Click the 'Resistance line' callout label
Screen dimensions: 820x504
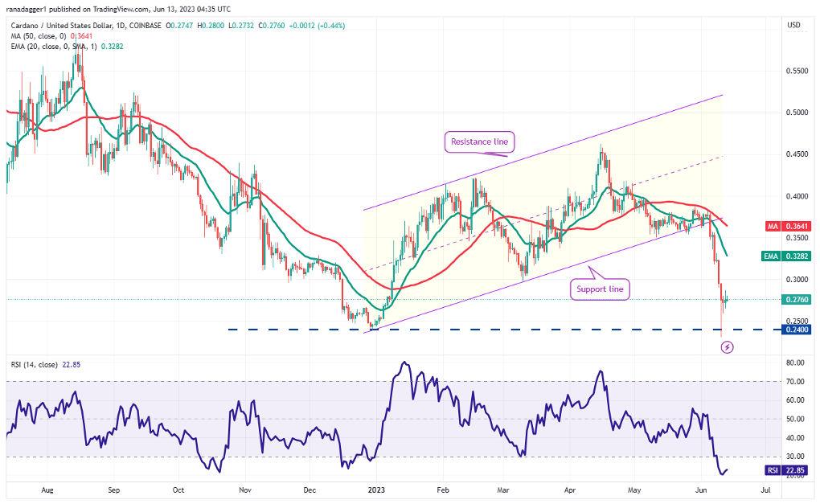pyautogui.click(x=480, y=141)
